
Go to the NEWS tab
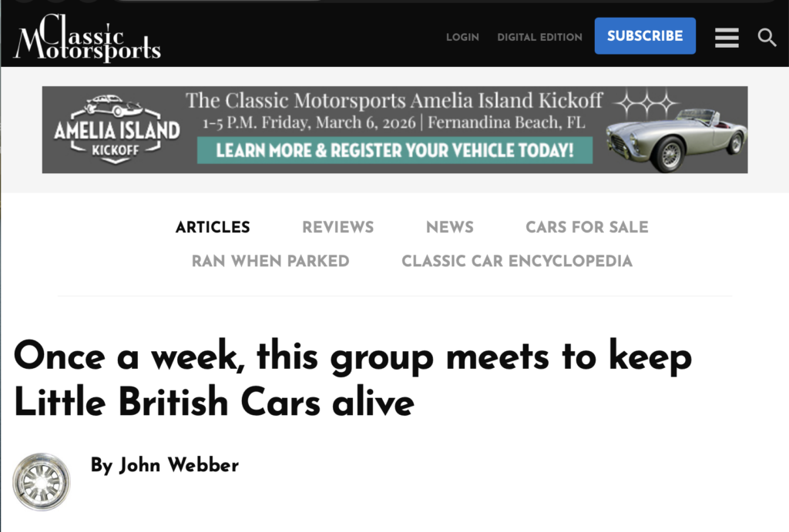(x=449, y=227)
